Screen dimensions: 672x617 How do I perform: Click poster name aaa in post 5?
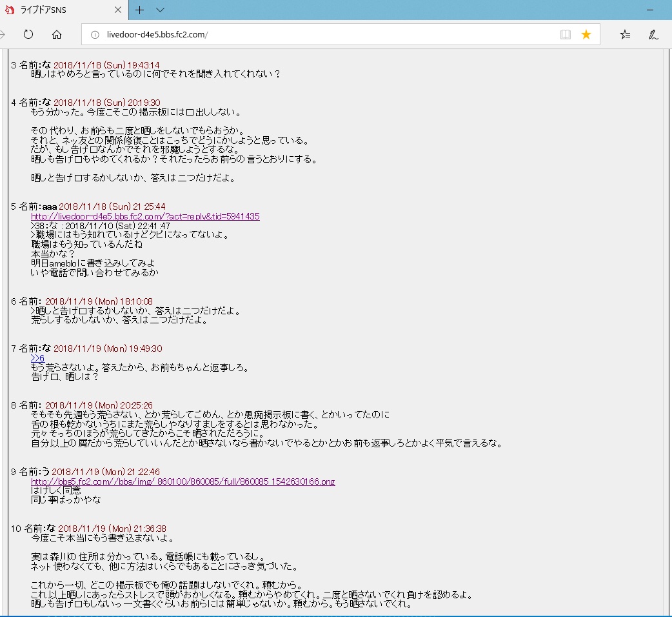point(49,207)
